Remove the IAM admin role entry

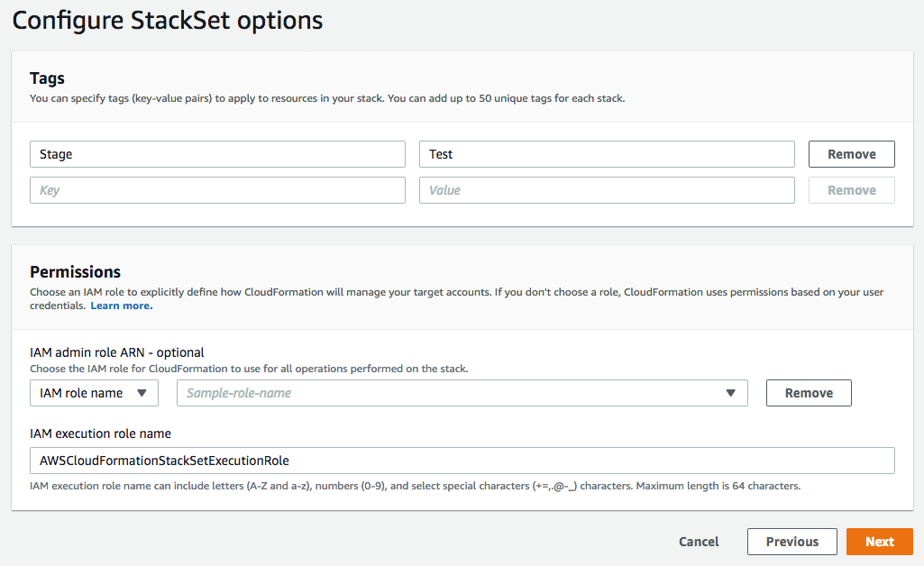809,393
